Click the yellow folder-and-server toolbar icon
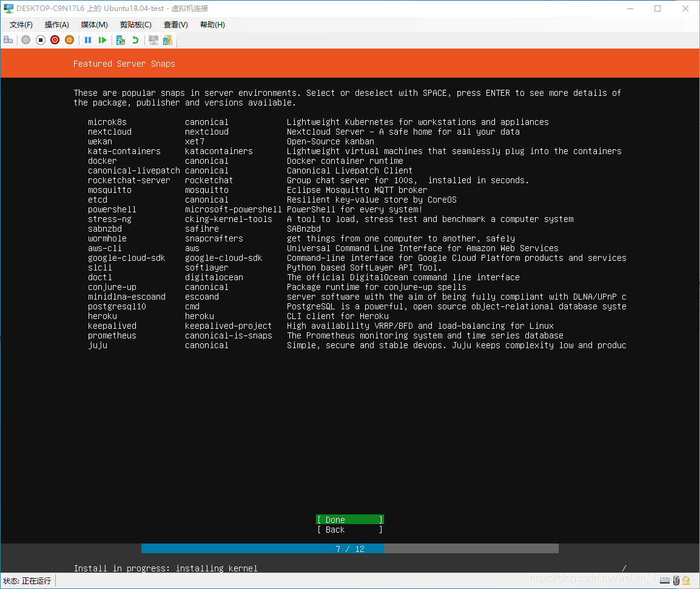The height and width of the screenshot is (589, 700). 168,40
